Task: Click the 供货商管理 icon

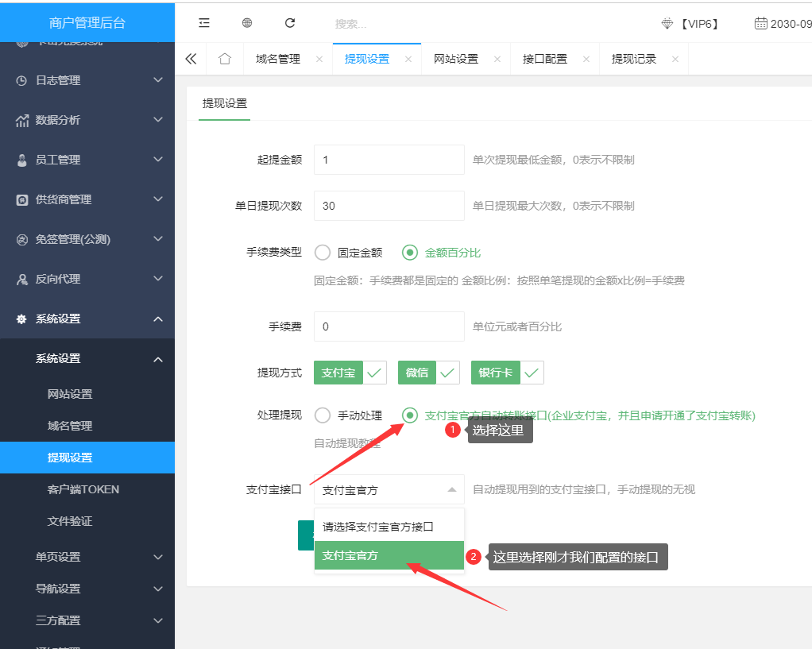Action: coord(21,200)
